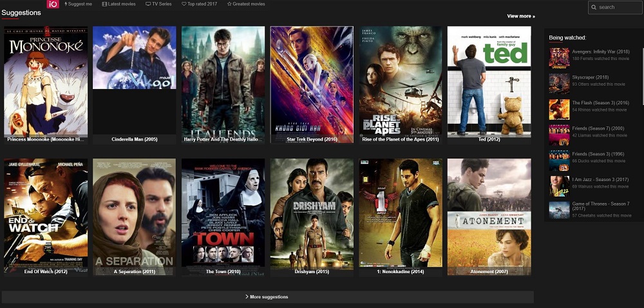Screen dimensions: 644x308
Task: Open the Ted (2012) movie poster
Action: (x=489, y=80)
